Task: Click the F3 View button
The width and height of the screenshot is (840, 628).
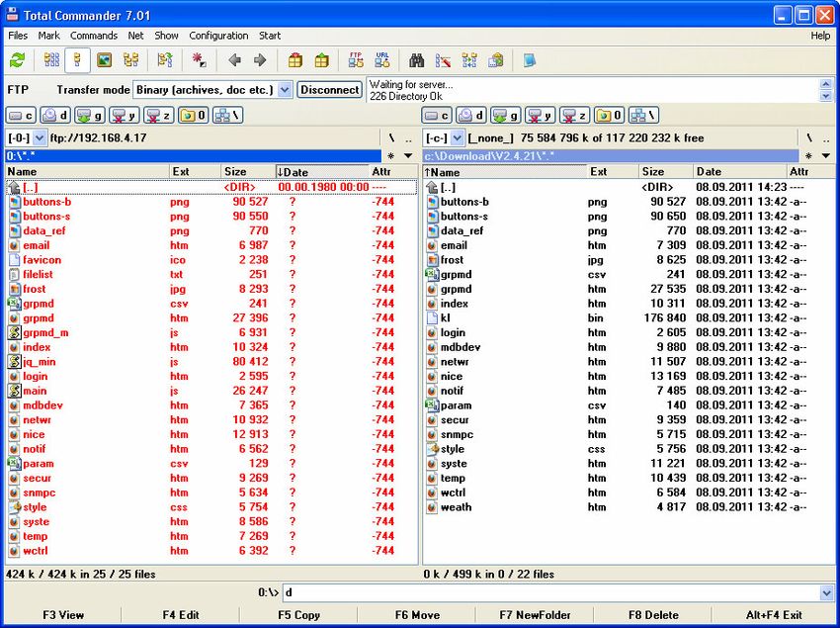Action: (x=63, y=615)
